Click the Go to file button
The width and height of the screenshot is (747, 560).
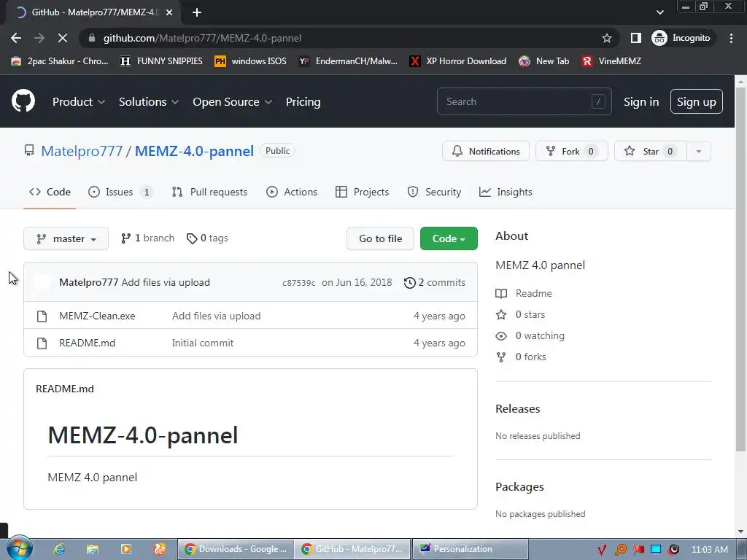pos(380,238)
